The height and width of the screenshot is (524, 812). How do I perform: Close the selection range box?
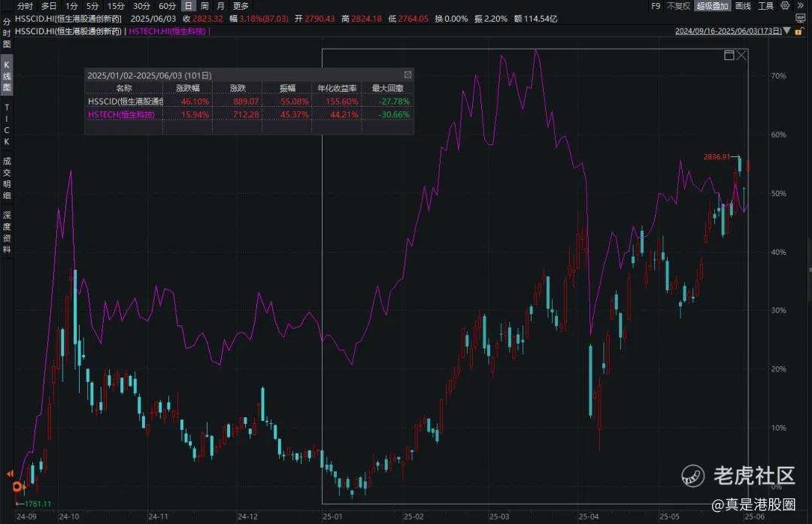(741, 55)
